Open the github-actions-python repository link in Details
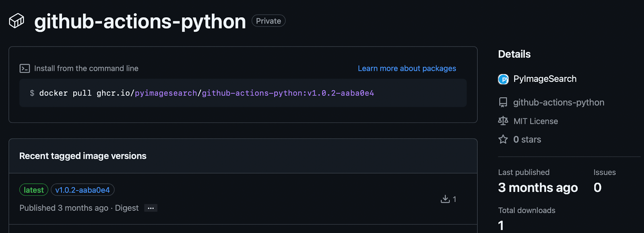The height and width of the screenshot is (233, 644). (x=559, y=102)
